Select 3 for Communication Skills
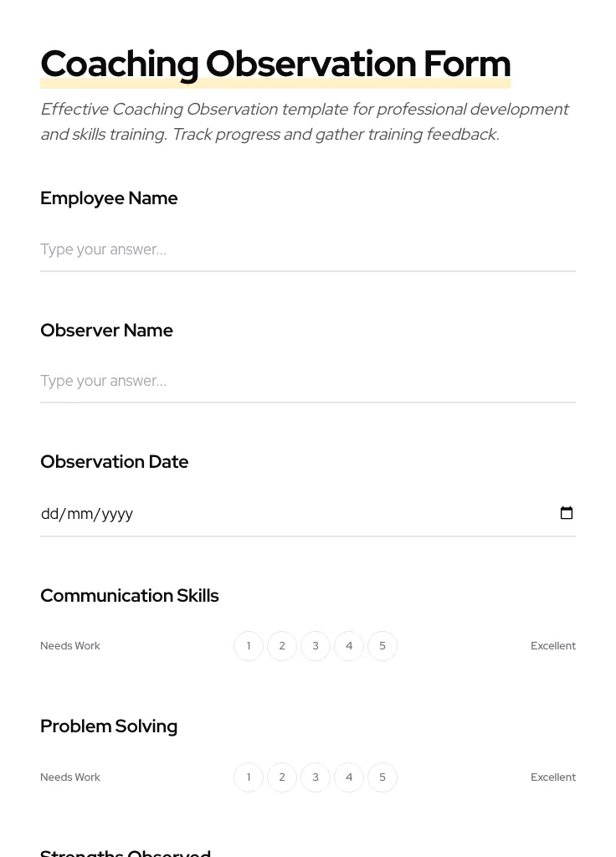This screenshot has height=857, width=616. 316,646
